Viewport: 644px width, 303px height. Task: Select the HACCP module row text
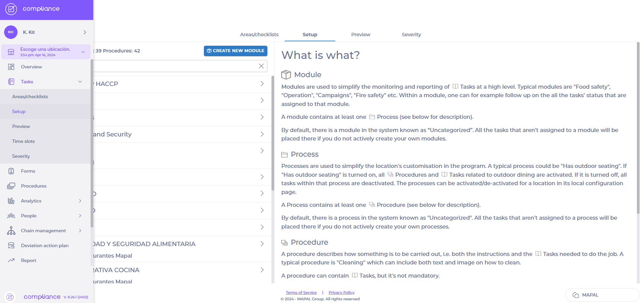[x=107, y=84]
